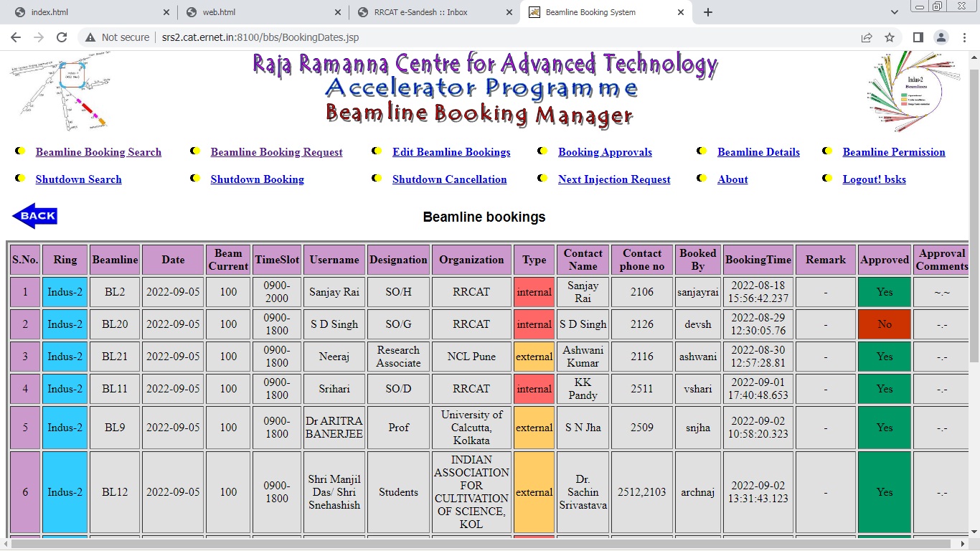Screen dimensions: 980x551
Task: Click the green 'Yes' approved cell for BL2
Action: [x=885, y=292]
